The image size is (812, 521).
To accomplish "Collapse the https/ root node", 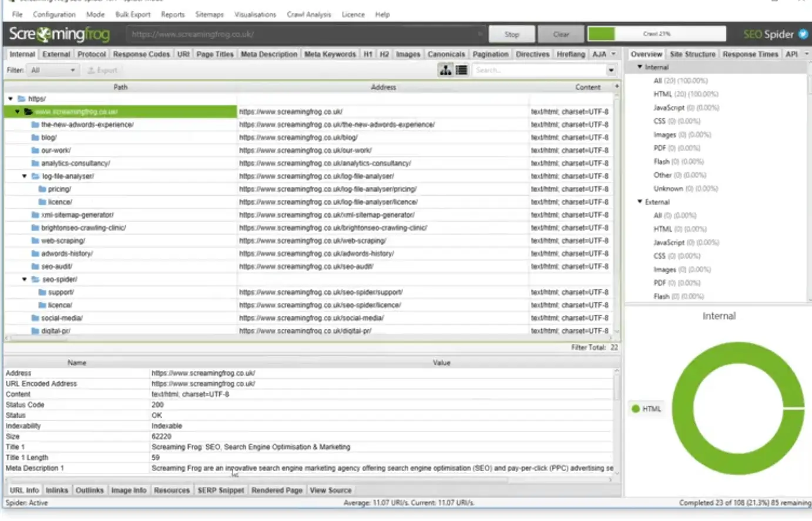I will point(11,99).
